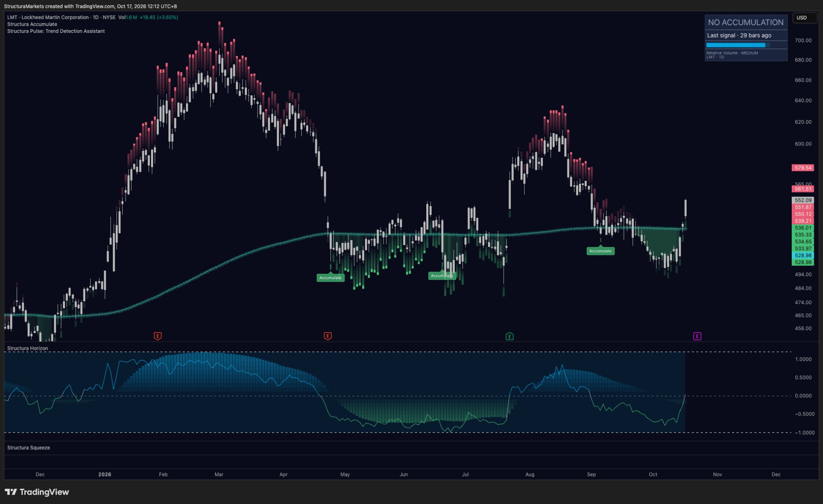
Task: Click the TradingView logo
Action: coord(37,492)
